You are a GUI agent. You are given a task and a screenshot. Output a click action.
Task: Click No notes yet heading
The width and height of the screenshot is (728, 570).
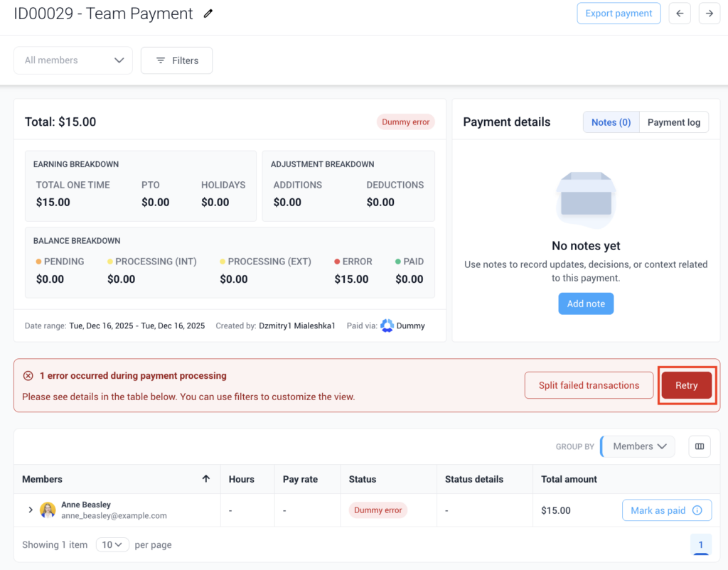point(586,245)
